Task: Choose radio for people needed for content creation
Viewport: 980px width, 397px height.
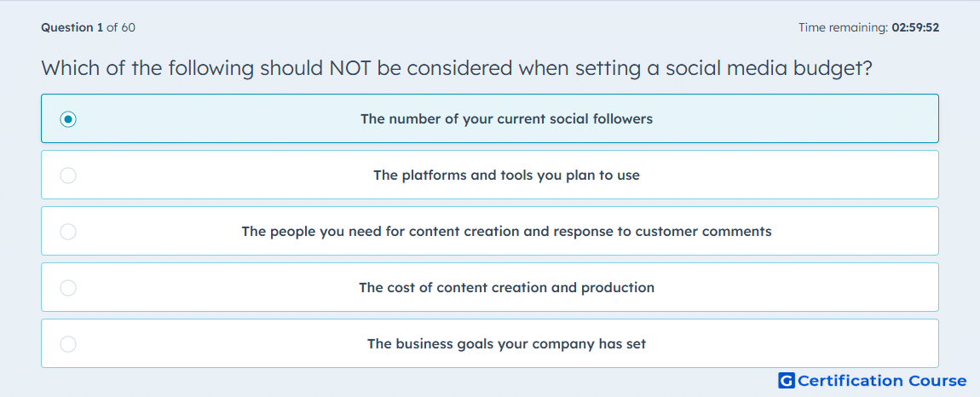Action: [68, 232]
